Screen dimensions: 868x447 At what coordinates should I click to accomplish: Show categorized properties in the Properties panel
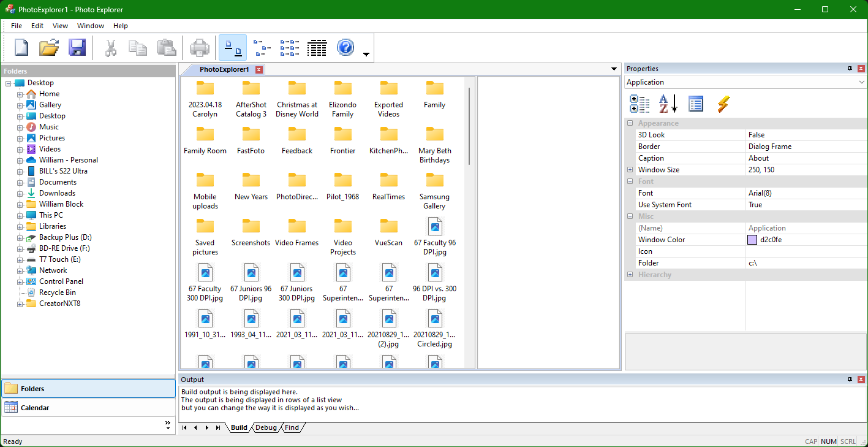coord(639,104)
